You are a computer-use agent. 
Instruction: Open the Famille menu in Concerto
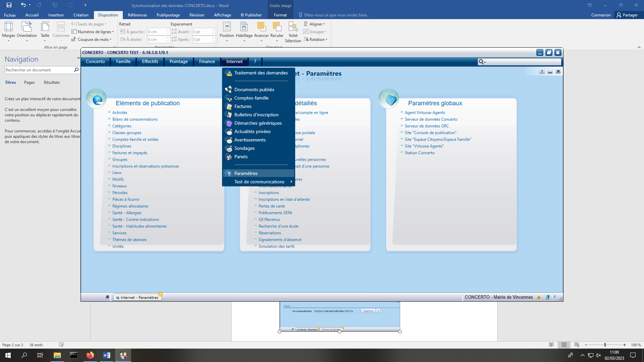(123, 62)
